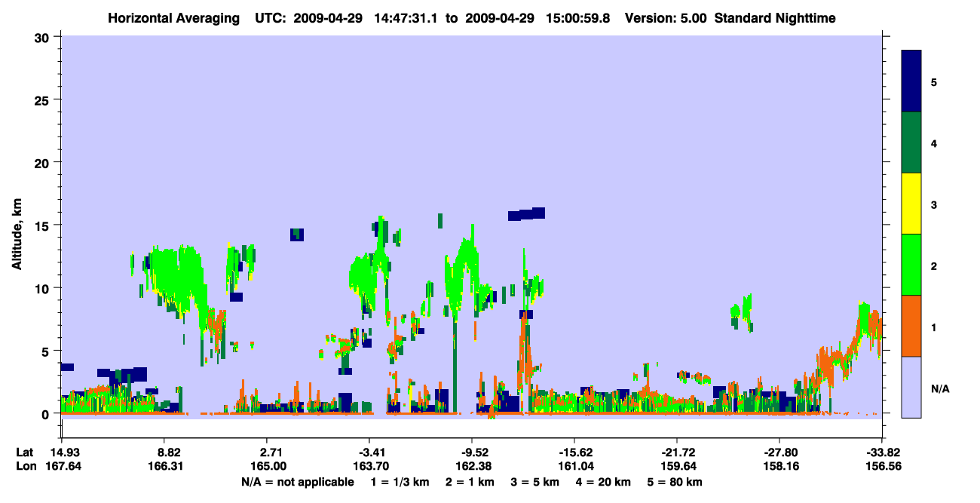Click longitude value 167.64
This screenshot has width=980, height=503.
pyautogui.click(x=65, y=466)
